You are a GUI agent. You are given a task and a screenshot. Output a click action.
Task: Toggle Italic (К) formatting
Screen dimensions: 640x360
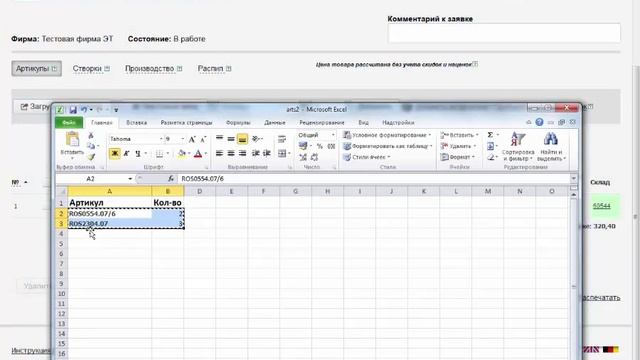pos(127,153)
